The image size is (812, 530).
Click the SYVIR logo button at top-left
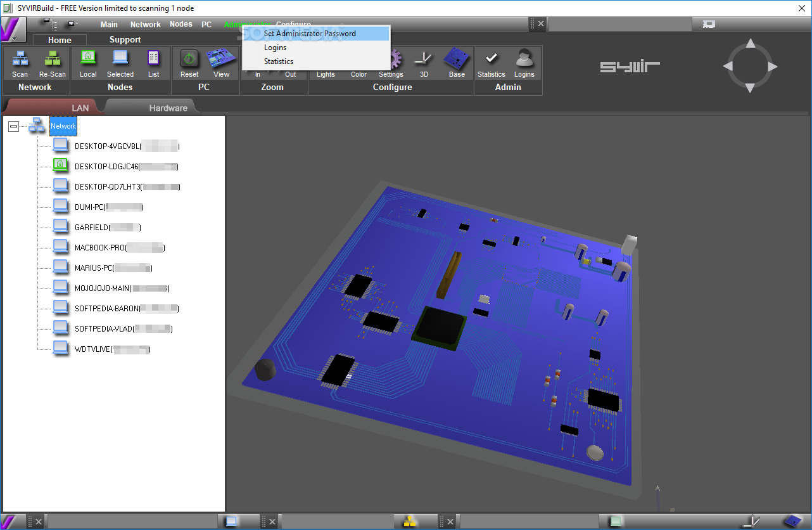click(x=12, y=28)
